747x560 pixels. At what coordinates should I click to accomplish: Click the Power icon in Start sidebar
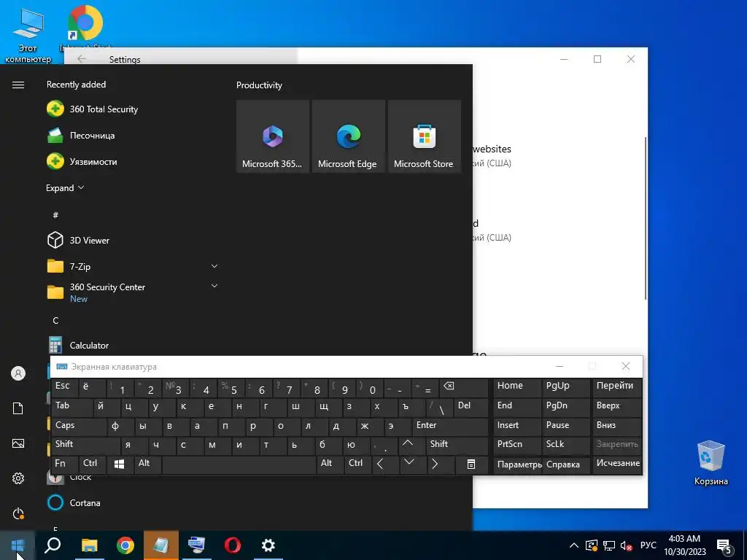[x=18, y=513]
